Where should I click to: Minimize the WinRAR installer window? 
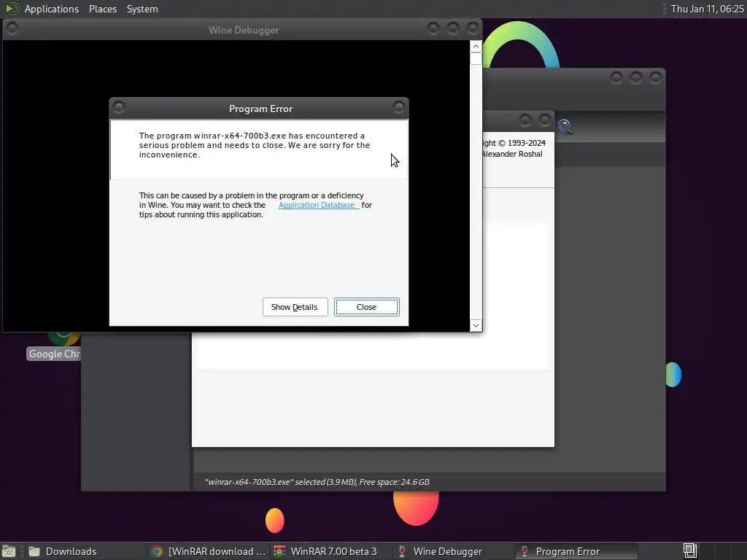coord(525,120)
